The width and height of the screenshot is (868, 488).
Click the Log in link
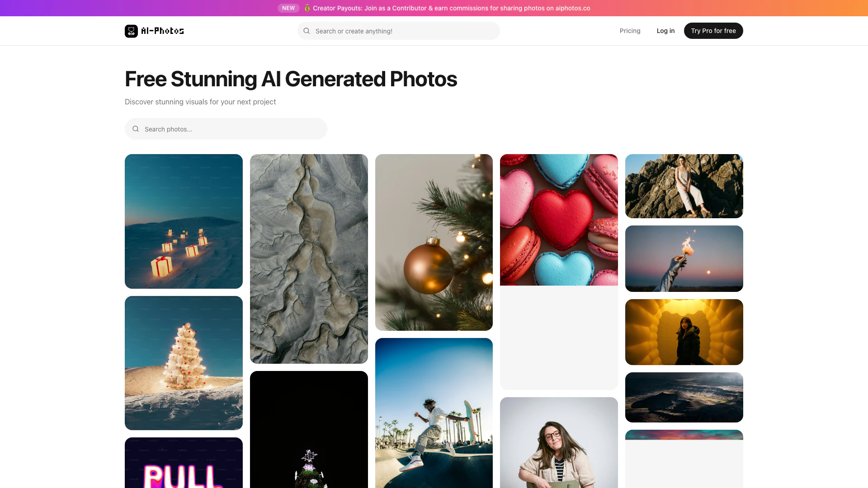[x=665, y=31]
